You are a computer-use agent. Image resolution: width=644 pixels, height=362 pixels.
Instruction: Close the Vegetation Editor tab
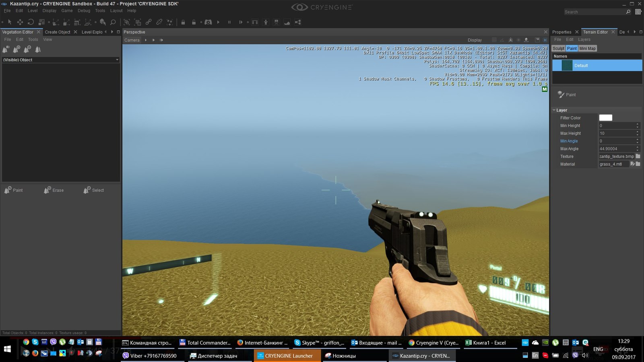click(x=39, y=32)
